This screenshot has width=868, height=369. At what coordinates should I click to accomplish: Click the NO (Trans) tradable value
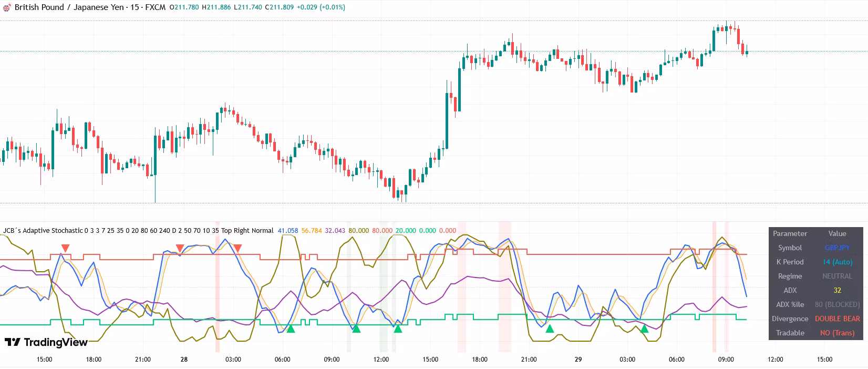tap(837, 333)
